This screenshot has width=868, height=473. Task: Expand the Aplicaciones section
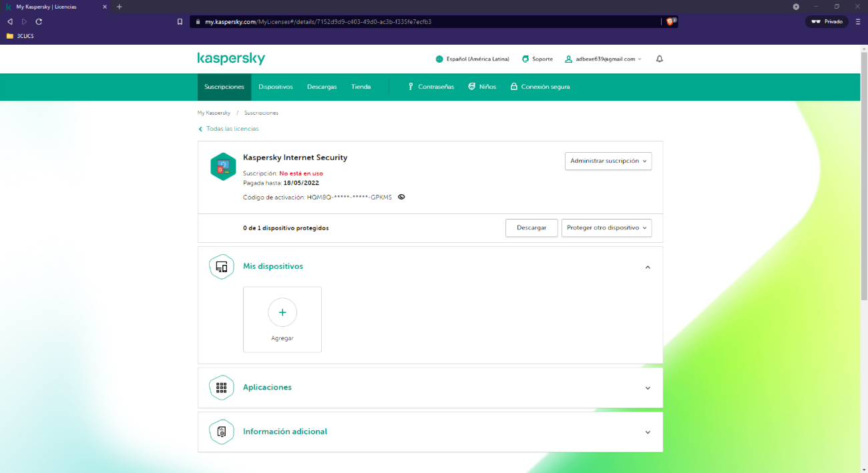[x=647, y=388]
